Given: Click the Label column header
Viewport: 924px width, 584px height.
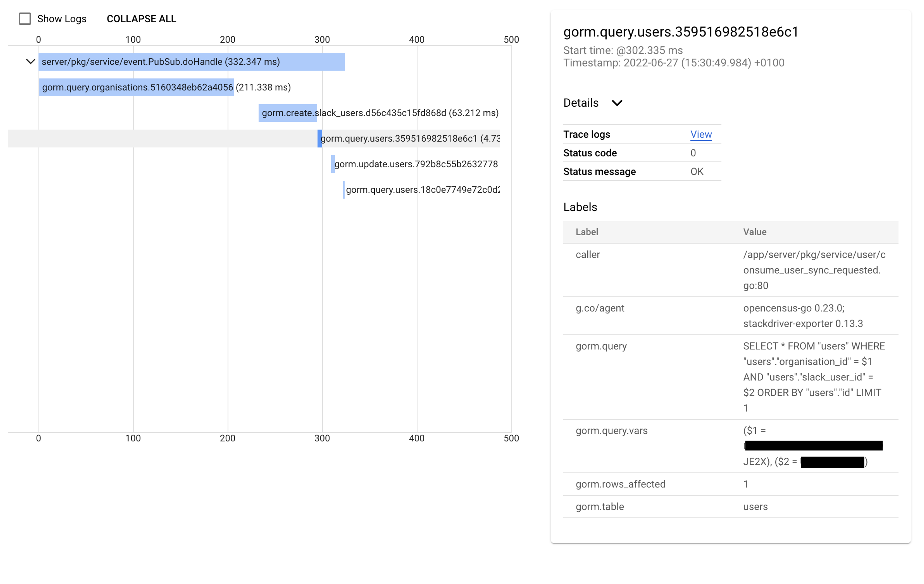Looking at the screenshot, I should [587, 232].
